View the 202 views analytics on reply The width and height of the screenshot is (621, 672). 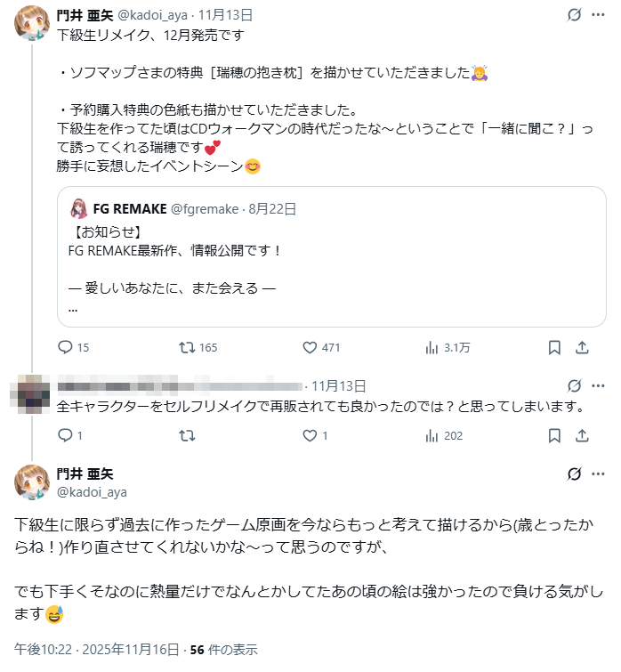[x=433, y=435]
